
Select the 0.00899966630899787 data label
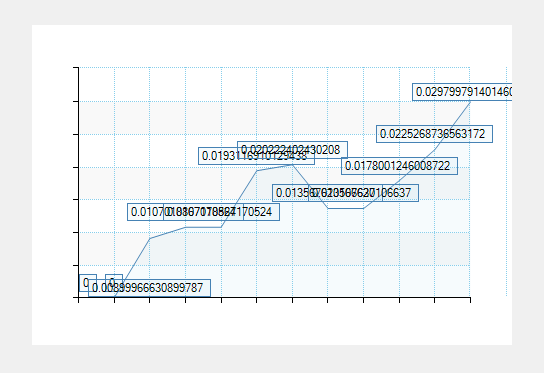(x=149, y=288)
